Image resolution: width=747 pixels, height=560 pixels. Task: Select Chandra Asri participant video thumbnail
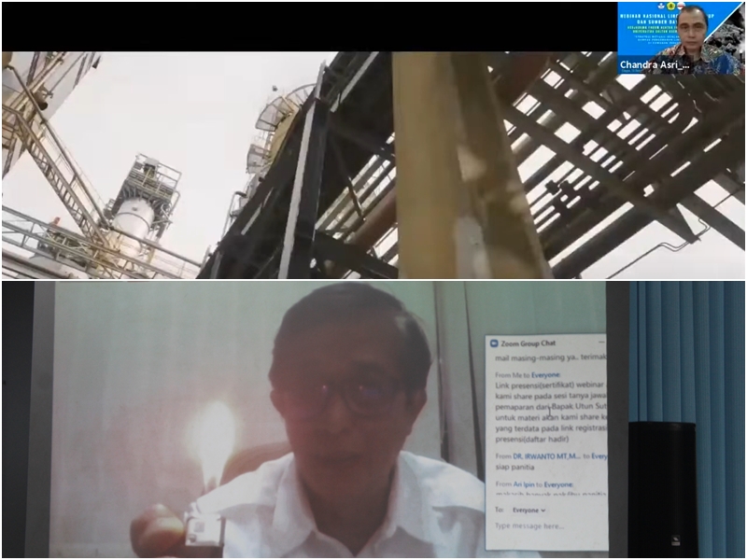point(681,38)
